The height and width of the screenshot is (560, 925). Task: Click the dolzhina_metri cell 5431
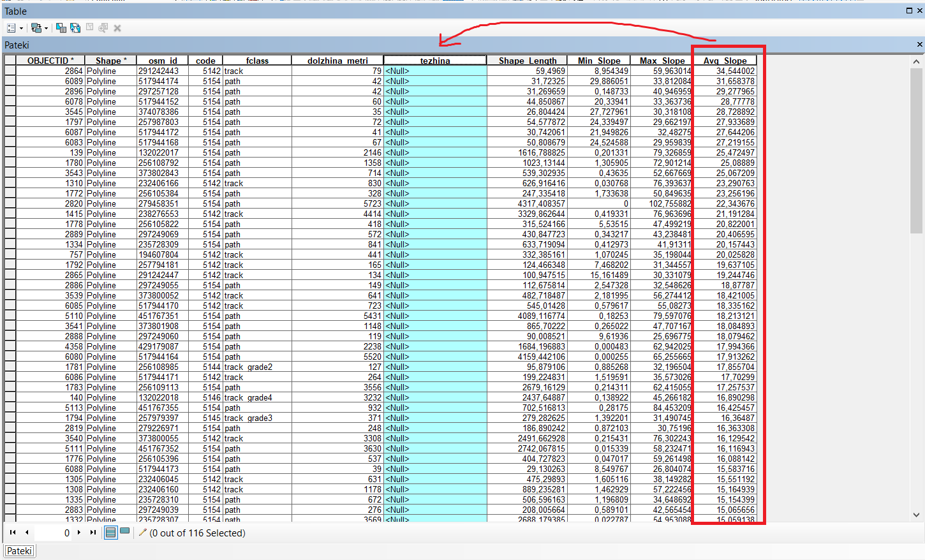point(337,316)
